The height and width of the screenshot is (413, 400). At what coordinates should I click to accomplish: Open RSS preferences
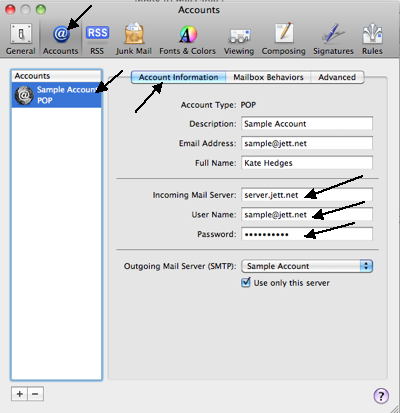(97, 39)
